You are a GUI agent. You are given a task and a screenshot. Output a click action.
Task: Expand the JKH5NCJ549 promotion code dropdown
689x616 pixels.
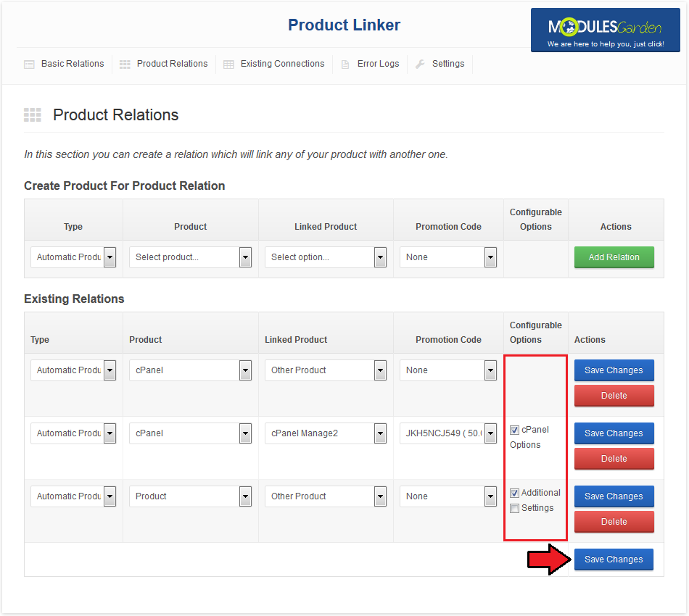tap(447, 433)
